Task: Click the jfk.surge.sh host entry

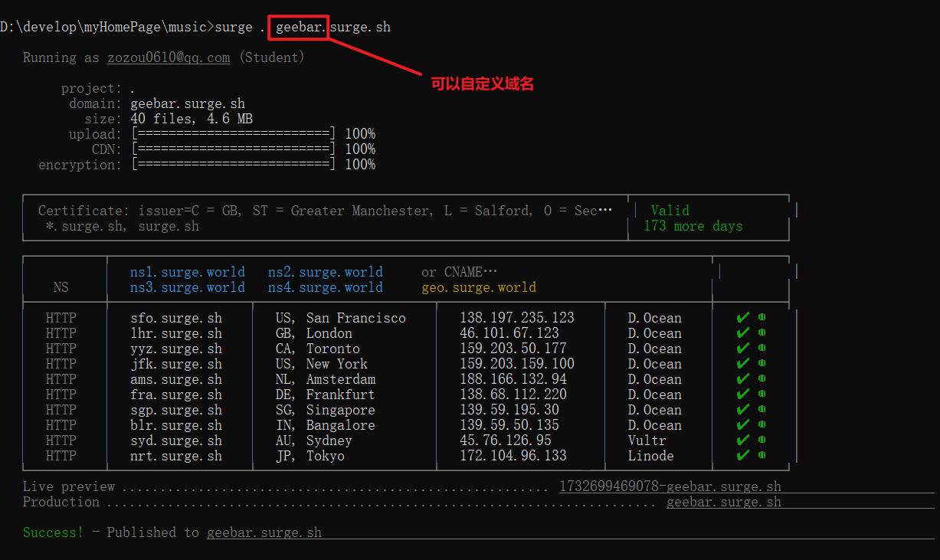Action: click(x=176, y=364)
